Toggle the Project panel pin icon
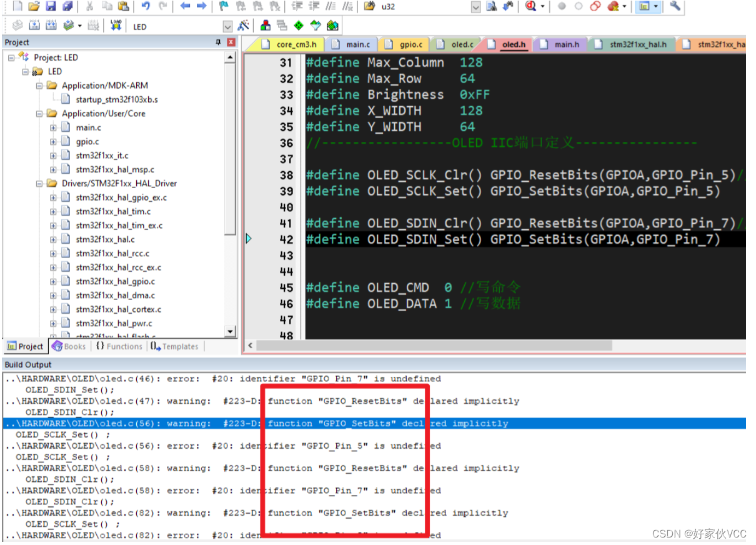Image resolution: width=756 pixels, height=545 pixels. (218, 42)
